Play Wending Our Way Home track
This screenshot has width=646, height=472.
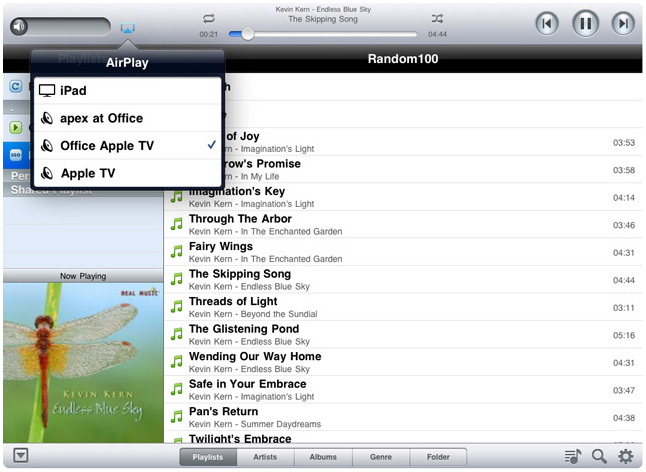coord(403,363)
